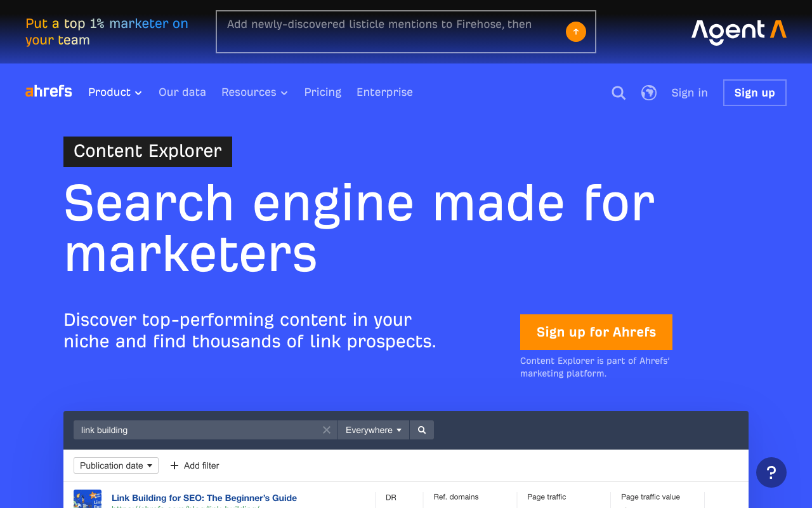
Task: Clear the link building search with X
Action: point(327,430)
